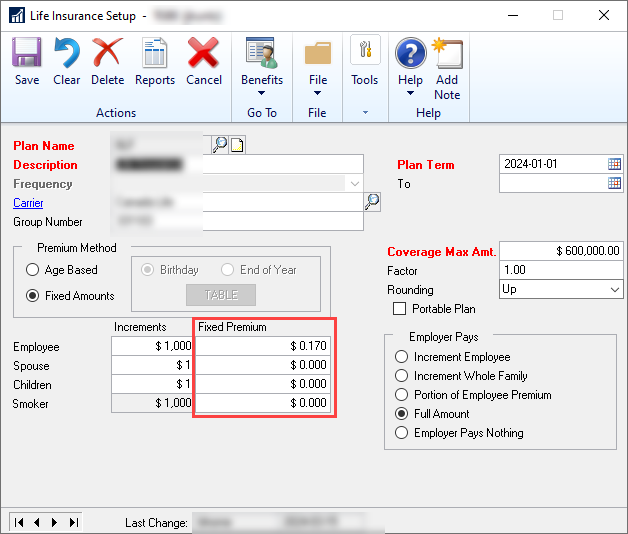Screen dimensions: 628x534
Task: Expand the Rounding dropdown
Action: (x=614, y=289)
